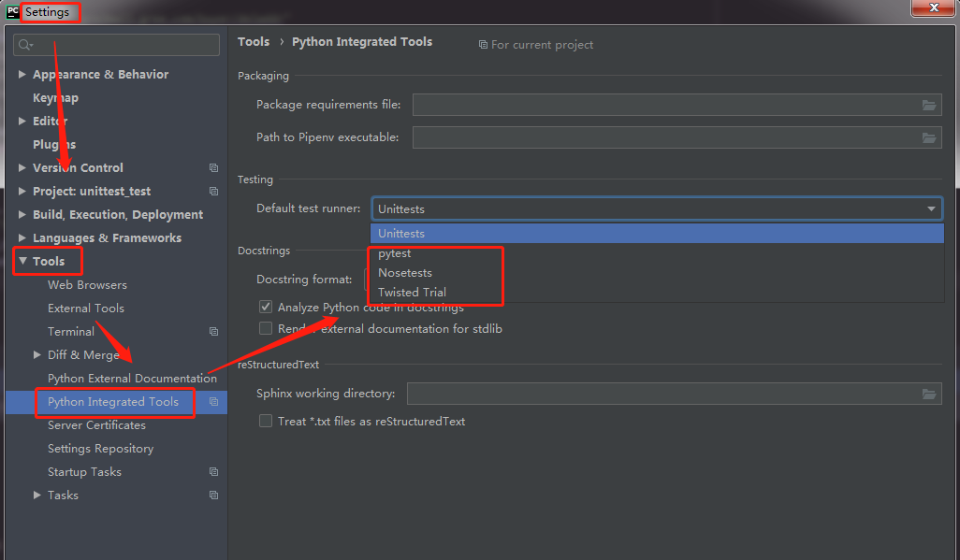Open the Default test runner dropdown arrow
Image resolution: width=960 pixels, height=560 pixels.
tap(931, 209)
